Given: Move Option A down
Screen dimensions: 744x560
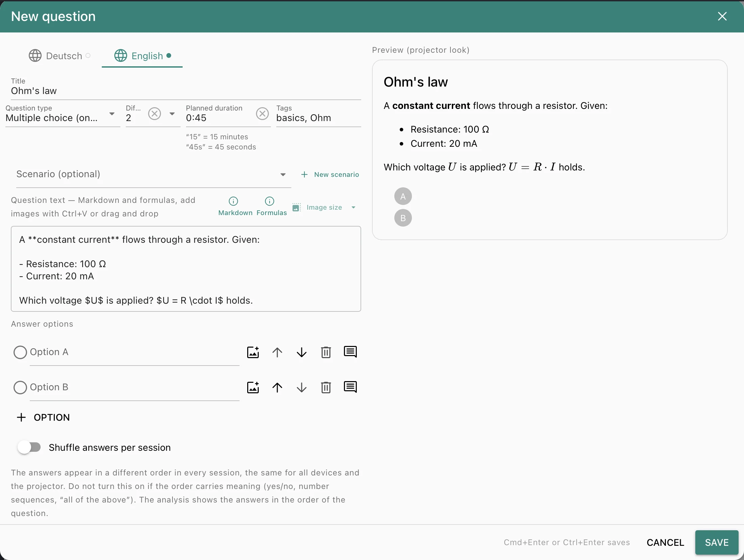Looking at the screenshot, I should click(x=302, y=352).
